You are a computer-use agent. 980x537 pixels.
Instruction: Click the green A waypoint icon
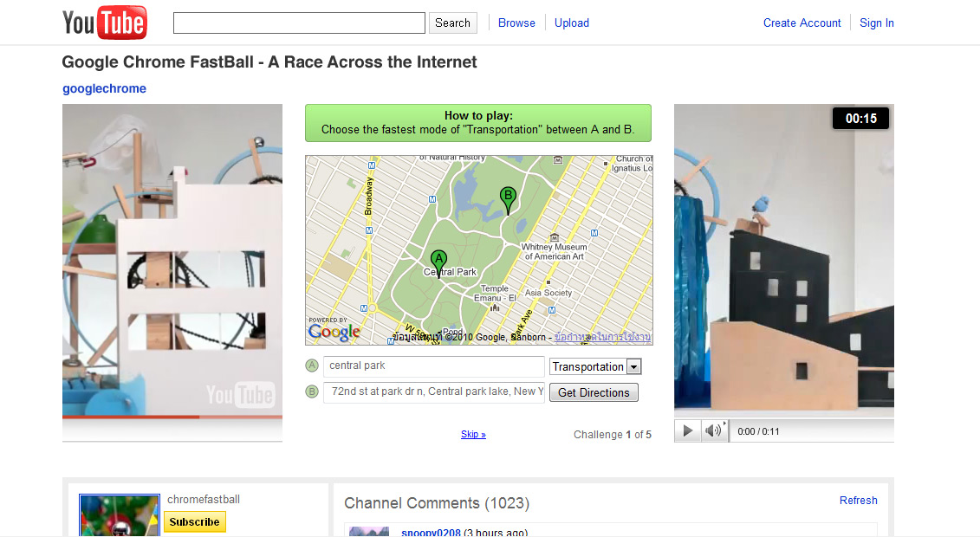[x=312, y=366]
